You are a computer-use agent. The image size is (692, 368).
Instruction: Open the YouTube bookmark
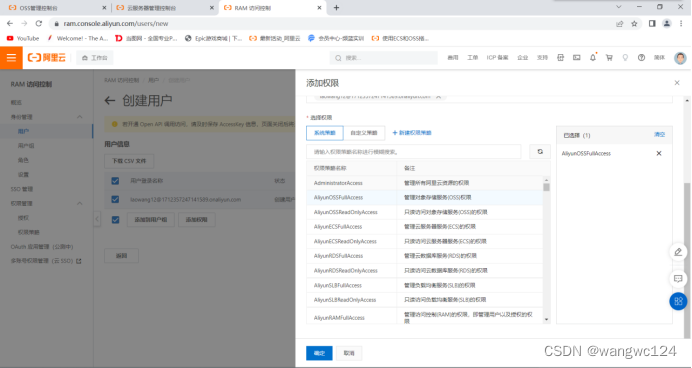coord(23,38)
